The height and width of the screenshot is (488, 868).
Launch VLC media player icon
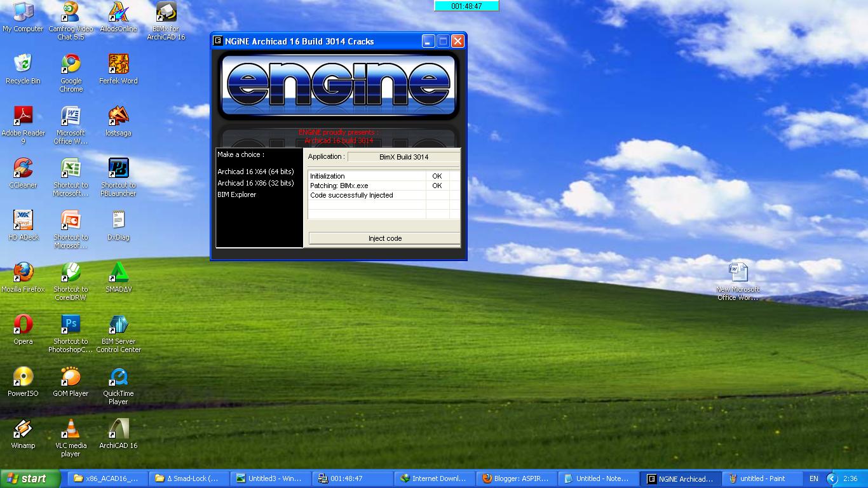coord(71,438)
